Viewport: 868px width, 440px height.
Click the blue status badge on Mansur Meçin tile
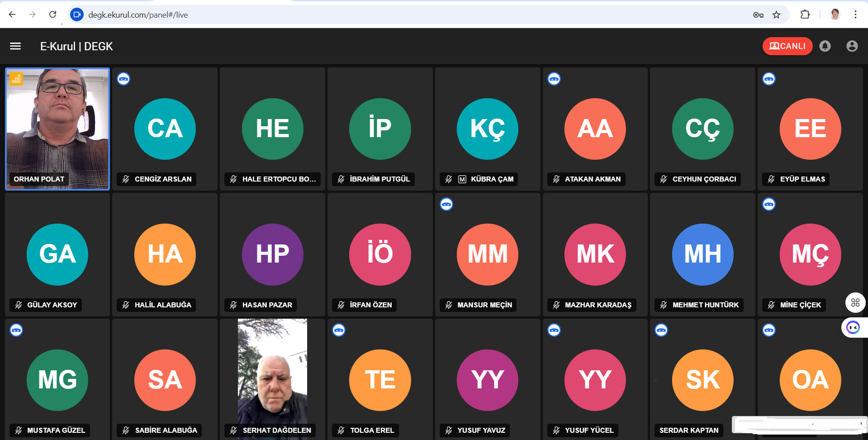point(446,205)
